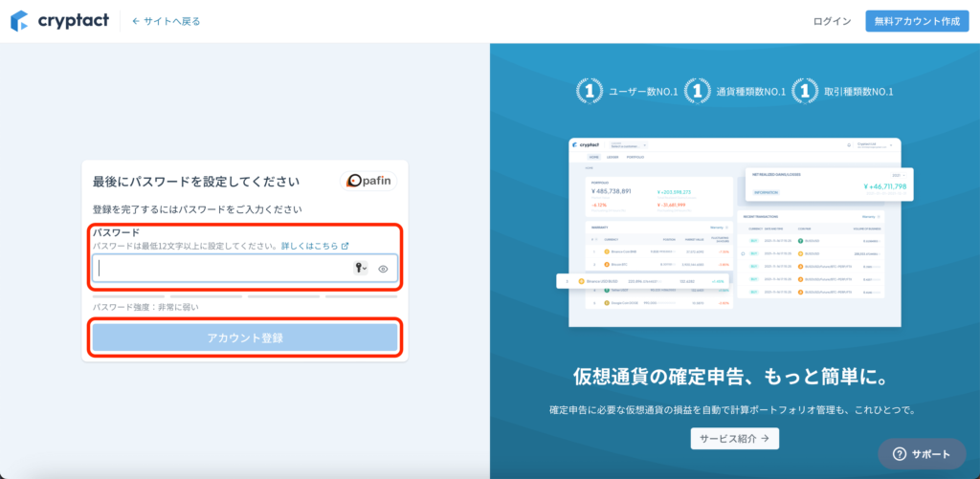This screenshot has height=479, width=980.
Task: Open the ログイン page
Action: (x=832, y=21)
